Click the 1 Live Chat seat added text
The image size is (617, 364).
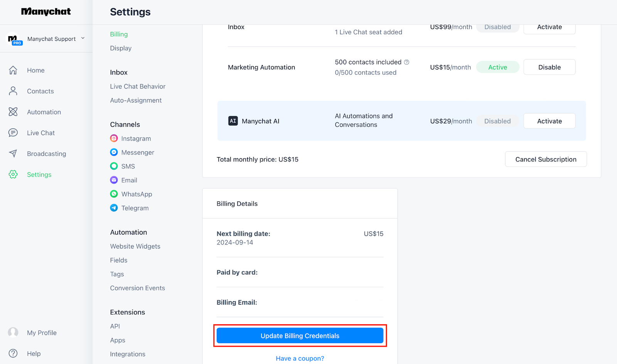[368, 32]
